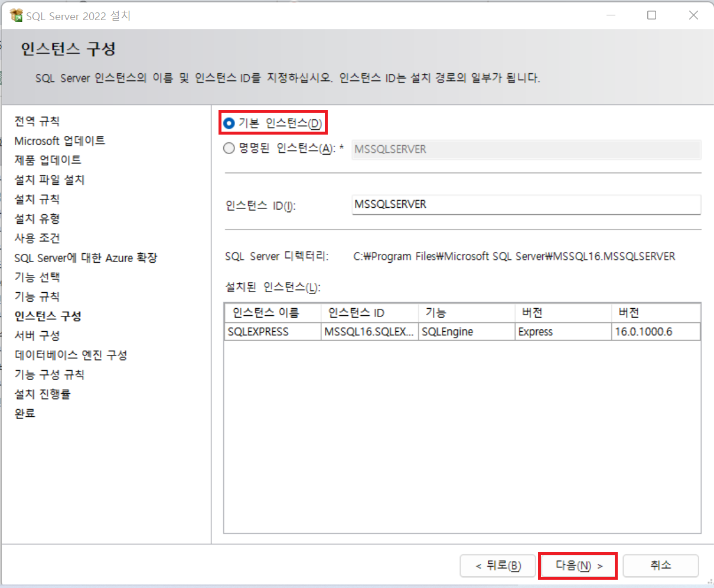Click the MSSQL16.SQLEX... cell
Screen dimensions: 714x588
click(x=370, y=332)
